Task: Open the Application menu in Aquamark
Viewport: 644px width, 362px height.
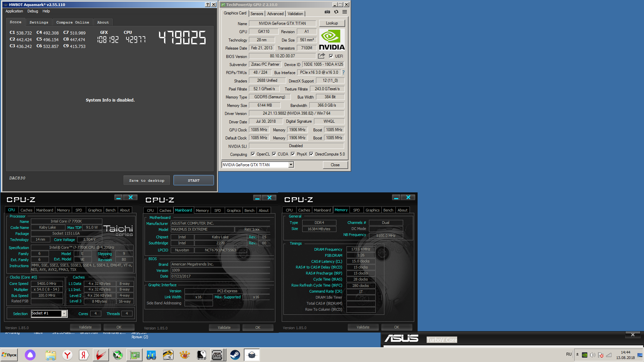Action: pos(14,11)
